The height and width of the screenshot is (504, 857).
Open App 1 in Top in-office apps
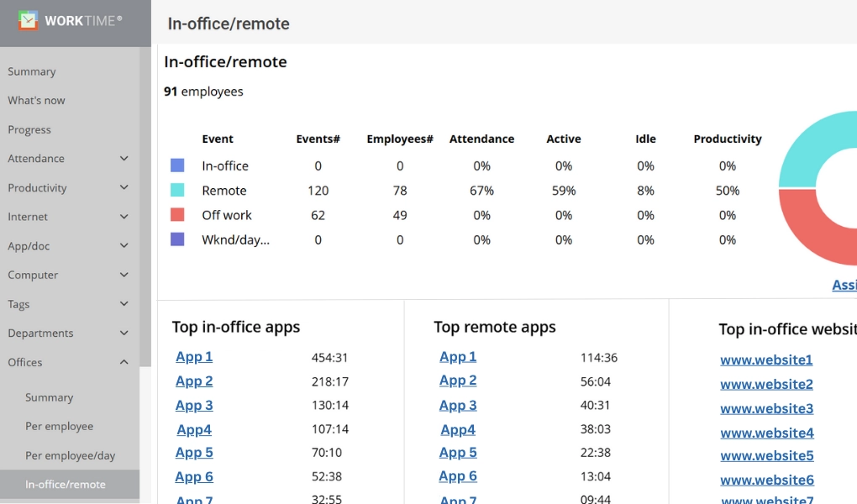[194, 357]
